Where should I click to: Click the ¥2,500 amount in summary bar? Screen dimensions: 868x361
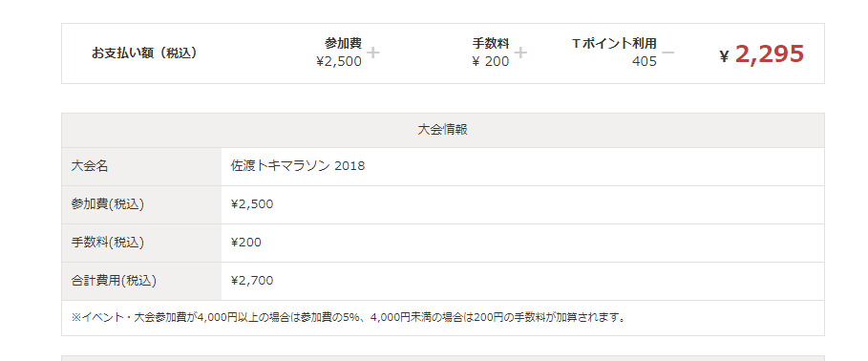click(x=339, y=61)
